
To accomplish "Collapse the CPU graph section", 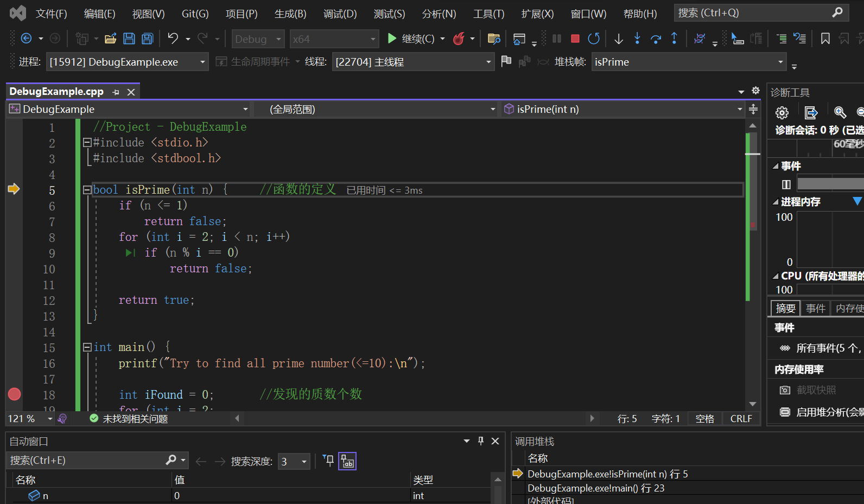I will (x=776, y=276).
